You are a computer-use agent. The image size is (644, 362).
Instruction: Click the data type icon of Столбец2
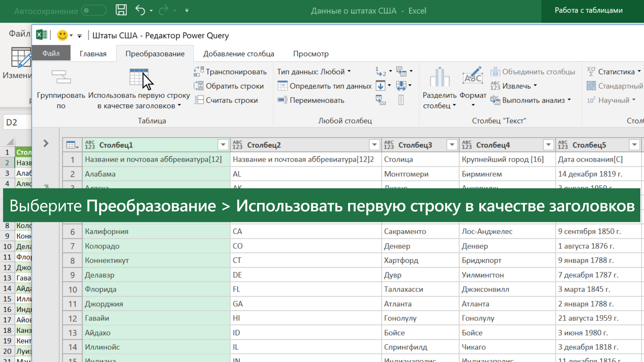237,145
